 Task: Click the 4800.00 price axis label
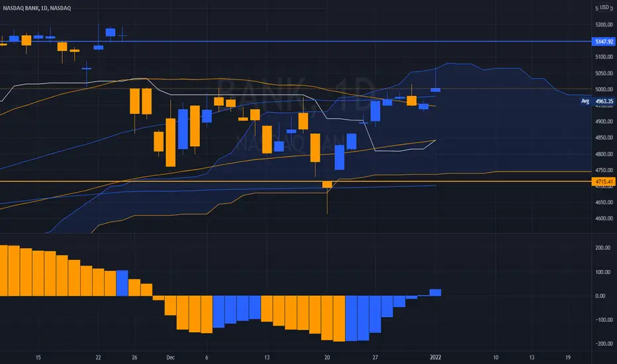[604, 154]
